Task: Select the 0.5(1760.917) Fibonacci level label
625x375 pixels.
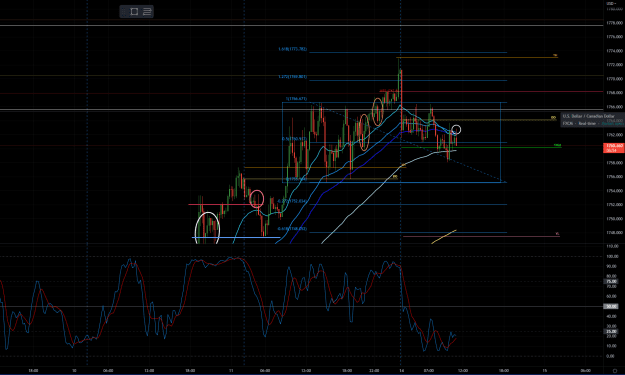Action: coord(294,139)
